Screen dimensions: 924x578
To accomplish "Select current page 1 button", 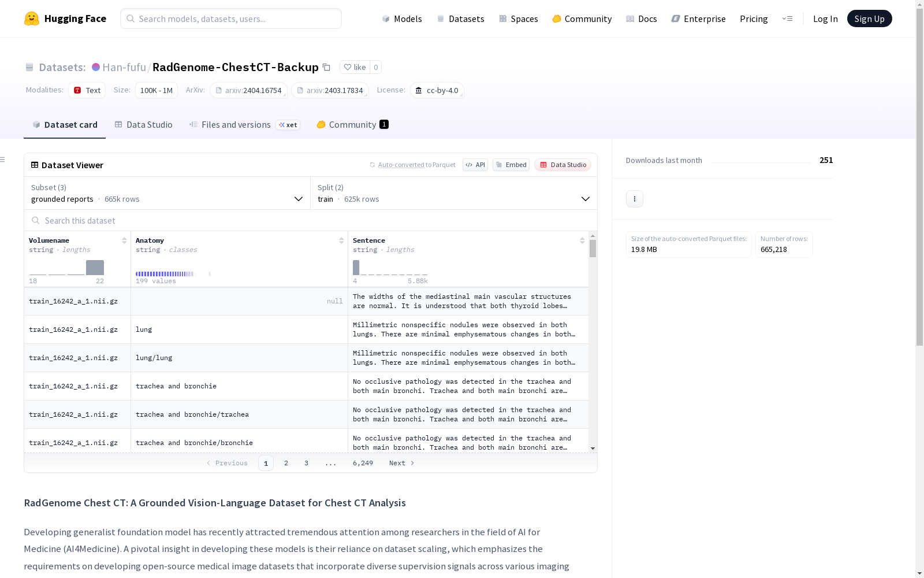I will click(266, 463).
